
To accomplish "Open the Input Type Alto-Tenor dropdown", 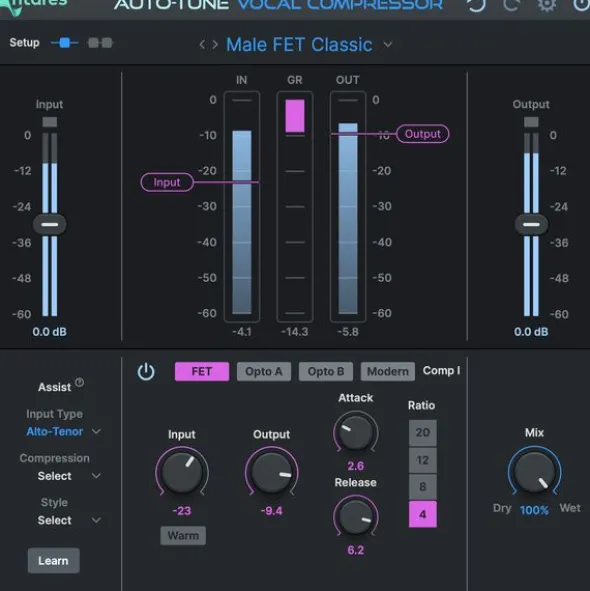I will pos(63,431).
